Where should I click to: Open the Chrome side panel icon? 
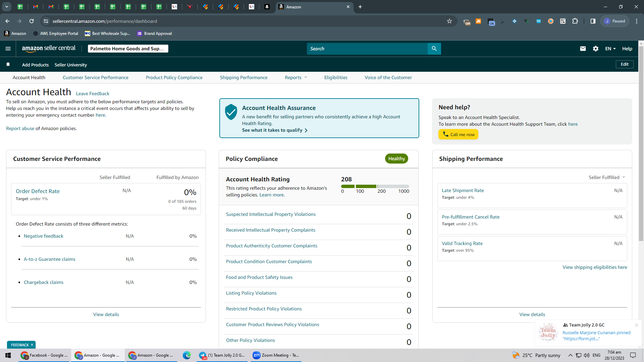point(593,21)
